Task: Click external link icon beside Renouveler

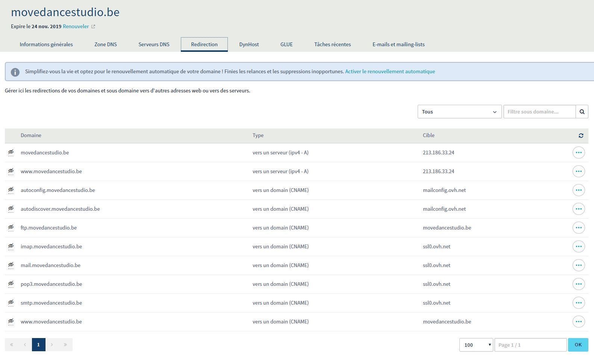Action: [94, 27]
